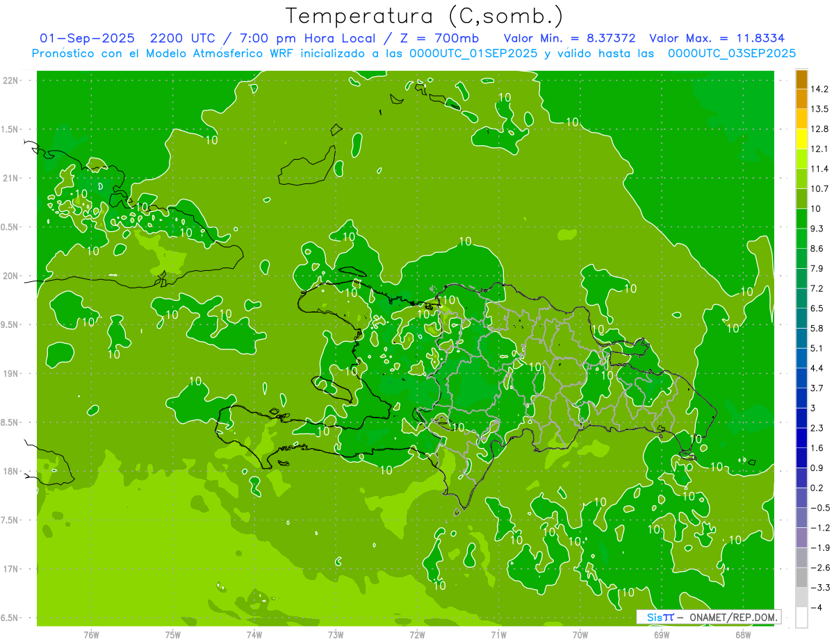This screenshot has height=644, width=834.
Task: Click the 1.5N latitude axis label
Action: 11,129
